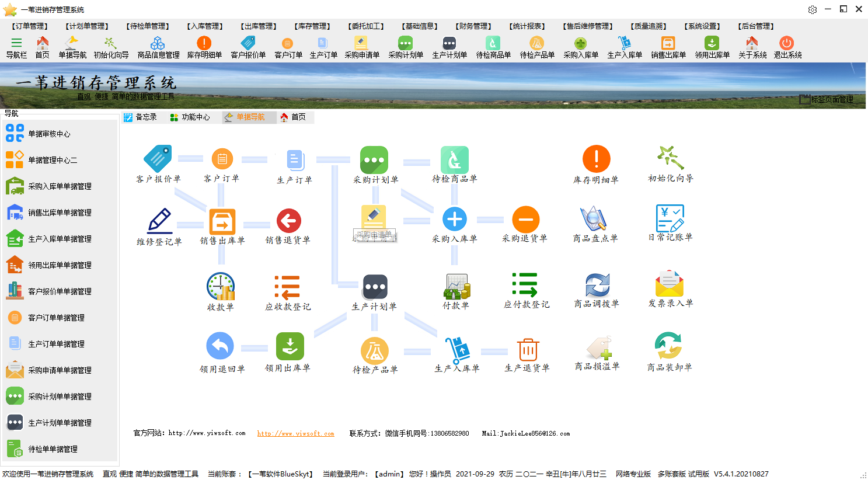
Task: Toggle the 导航栏 hamburger icon in the toolbar
Action: coord(16,43)
